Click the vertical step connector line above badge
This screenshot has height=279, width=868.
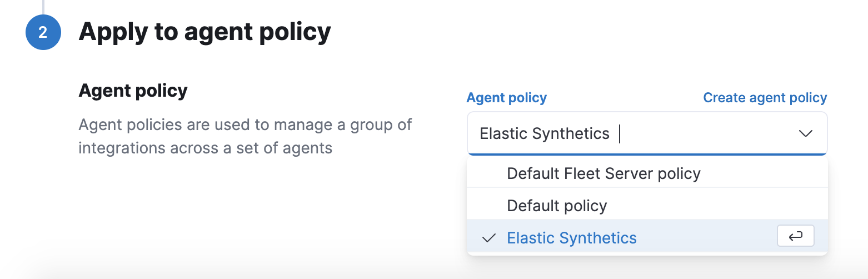pyautogui.click(x=43, y=6)
